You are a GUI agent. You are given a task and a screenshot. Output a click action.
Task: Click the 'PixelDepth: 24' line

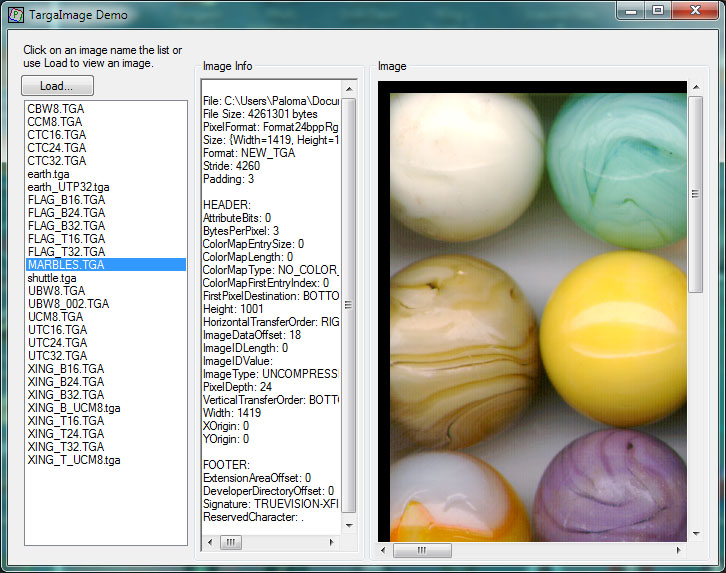[x=238, y=386]
